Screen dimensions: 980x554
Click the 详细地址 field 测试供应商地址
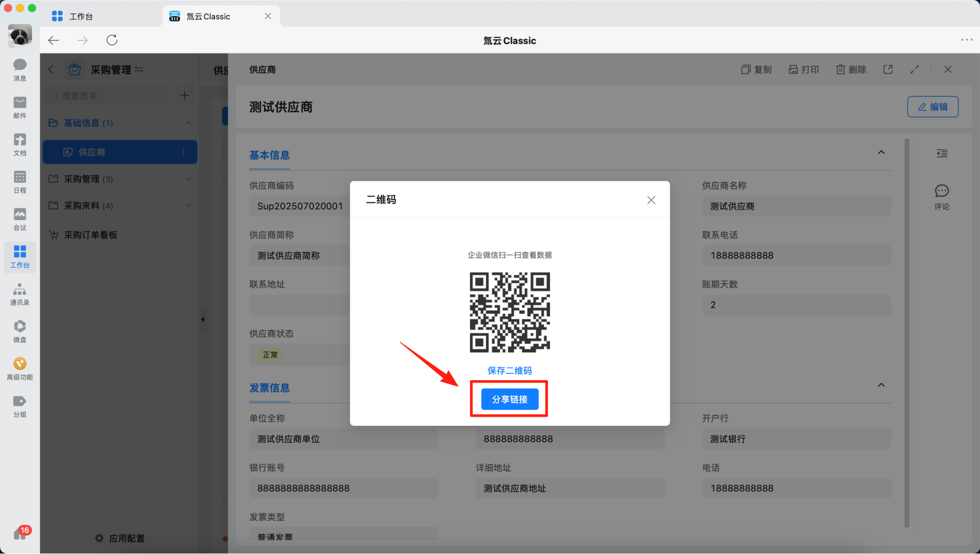coord(570,488)
